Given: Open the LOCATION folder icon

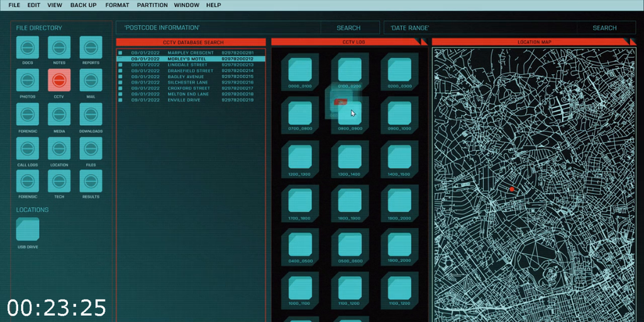Looking at the screenshot, I should [59, 148].
